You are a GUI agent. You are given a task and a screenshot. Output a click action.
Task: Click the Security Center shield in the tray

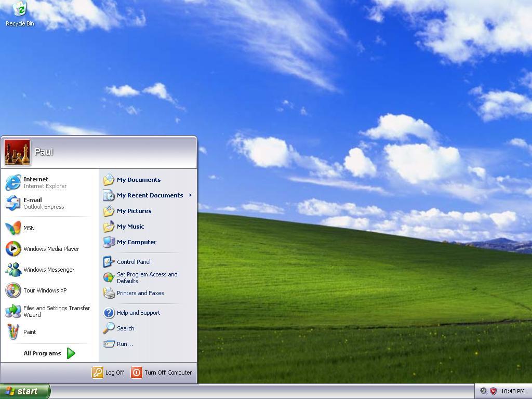coord(493,391)
